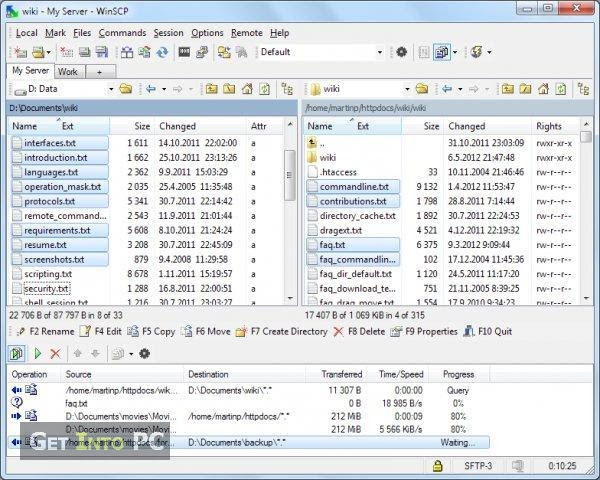The height and width of the screenshot is (480, 600).
Task: Open remote directory folder icon beside wiki
Action: [422, 89]
